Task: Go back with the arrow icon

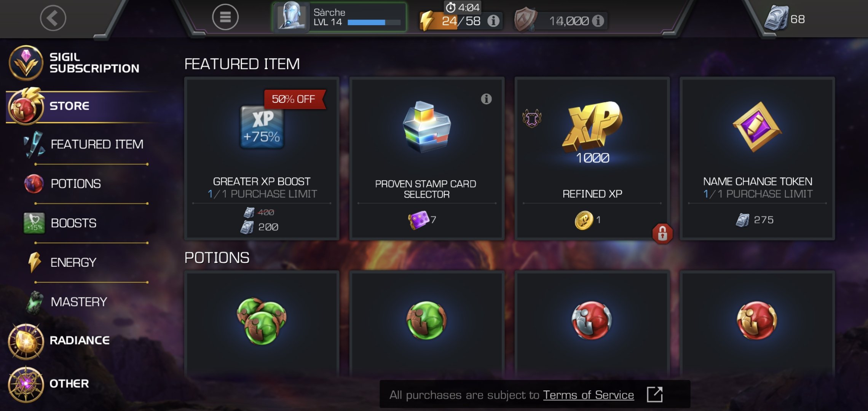Action: (53, 18)
